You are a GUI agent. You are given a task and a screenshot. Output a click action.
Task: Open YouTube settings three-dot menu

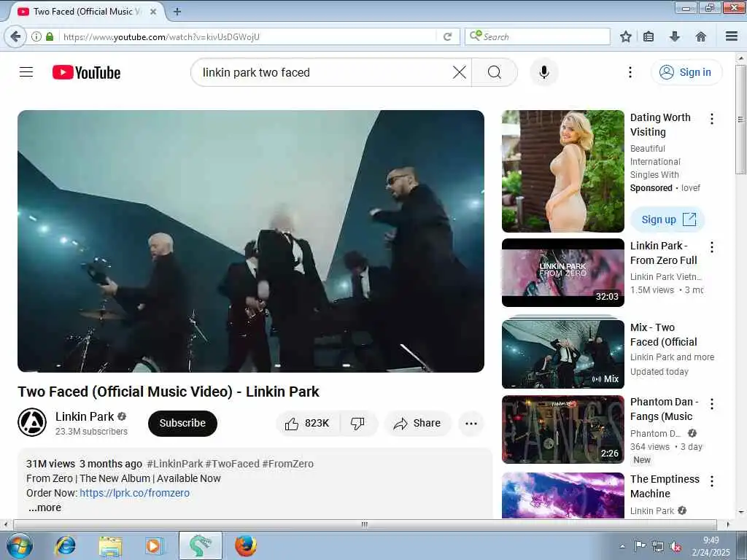coord(630,72)
